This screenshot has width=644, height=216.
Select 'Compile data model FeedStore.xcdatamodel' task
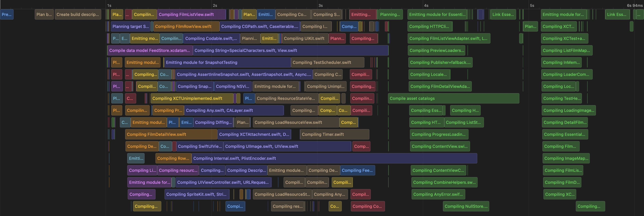150,51
